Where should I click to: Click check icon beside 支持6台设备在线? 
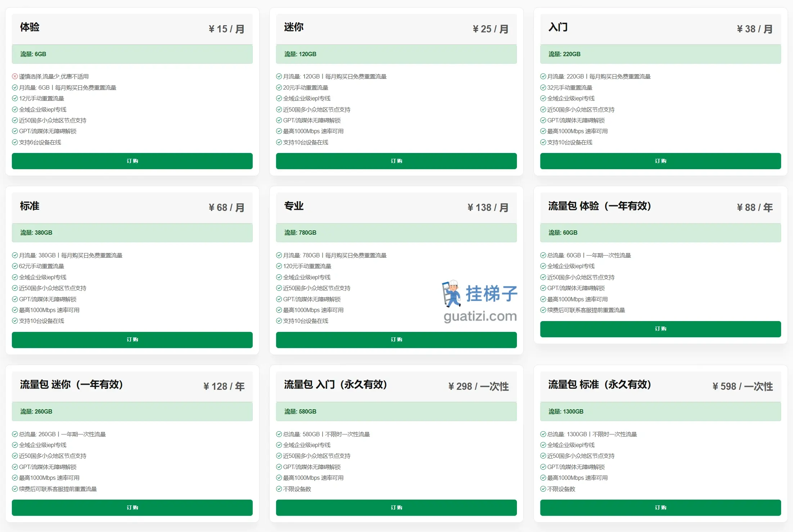point(15,142)
